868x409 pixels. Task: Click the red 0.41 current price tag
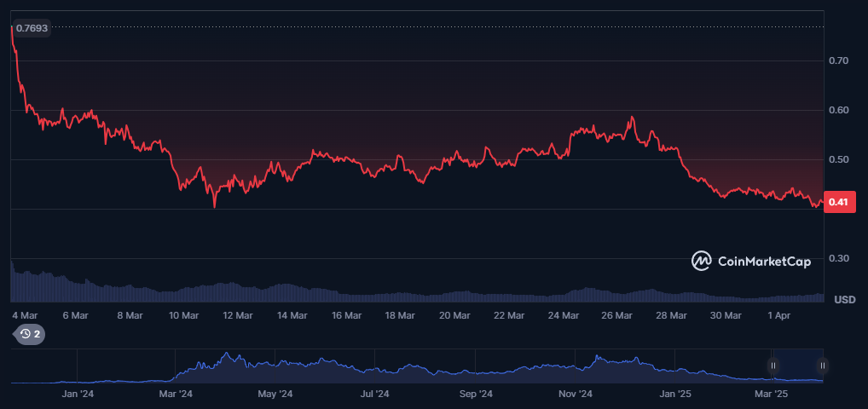click(x=840, y=202)
